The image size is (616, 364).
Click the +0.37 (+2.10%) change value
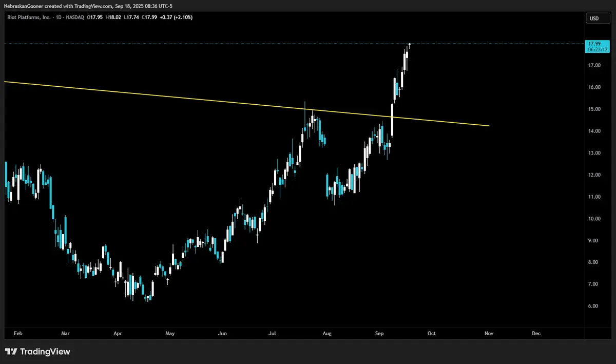click(175, 17)
